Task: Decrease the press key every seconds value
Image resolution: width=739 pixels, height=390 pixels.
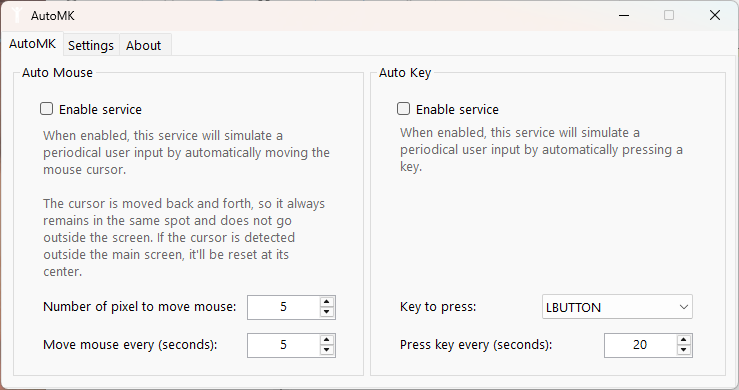Action: [683, 350]
